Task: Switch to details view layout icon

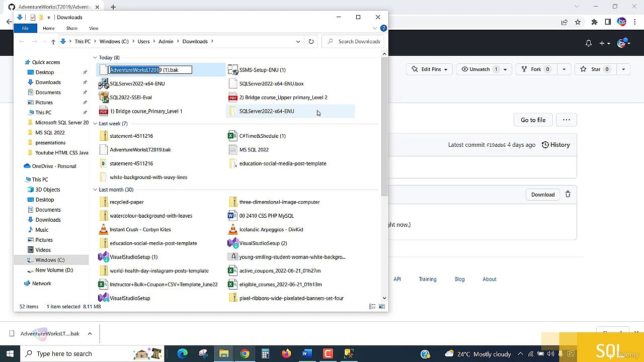Action: [x=372, y=306]
